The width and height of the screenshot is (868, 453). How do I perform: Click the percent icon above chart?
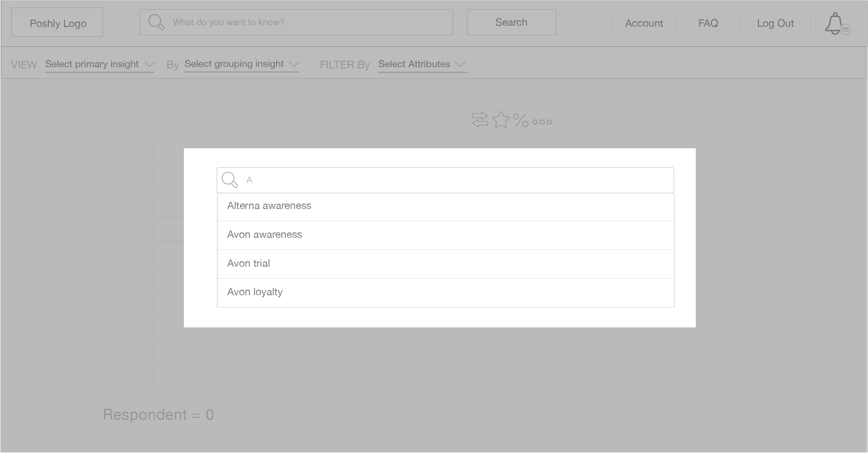coord(520,120)
